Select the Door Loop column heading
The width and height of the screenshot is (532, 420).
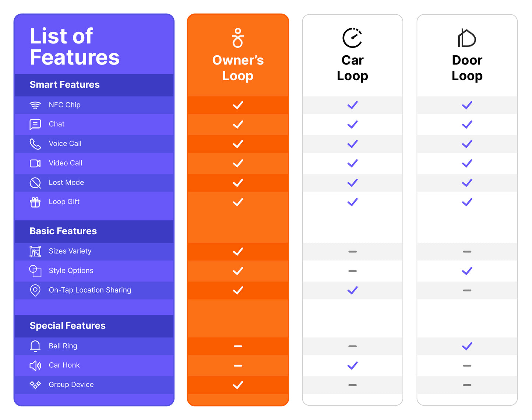tap(467, 68)
